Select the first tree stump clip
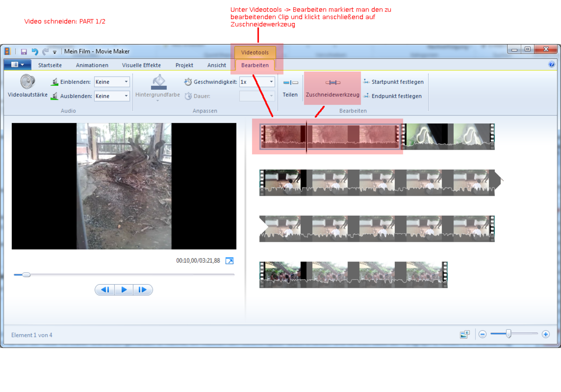 tap(330, 137)
